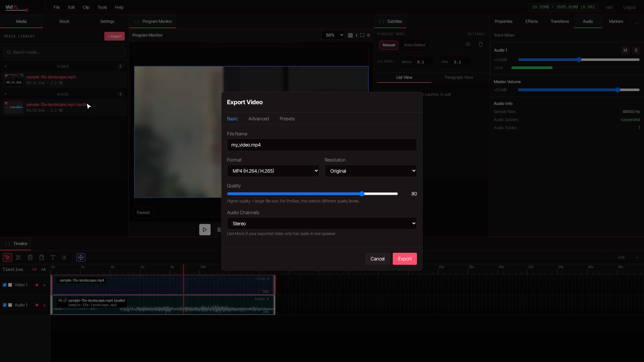Click the ellipsis overflow icon beside Markers tab
This screenshot has width=644, height=362.
point(637,22)
